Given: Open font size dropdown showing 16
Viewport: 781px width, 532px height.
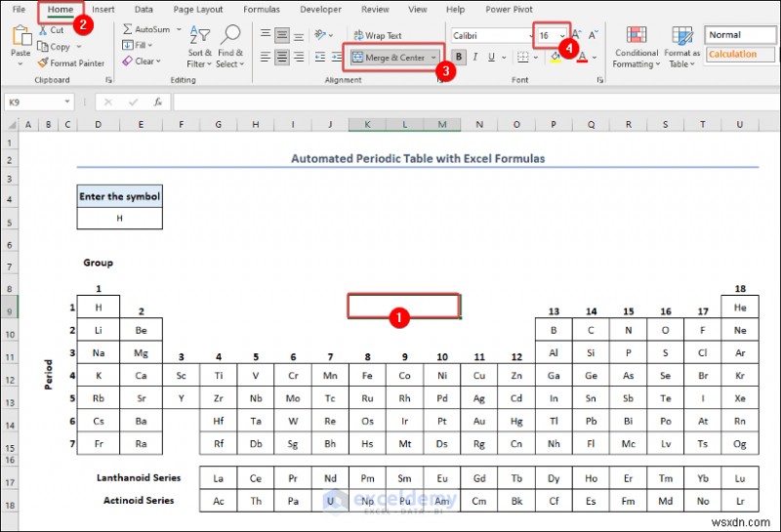Looking at the screenshot, I should pos(562,36).
